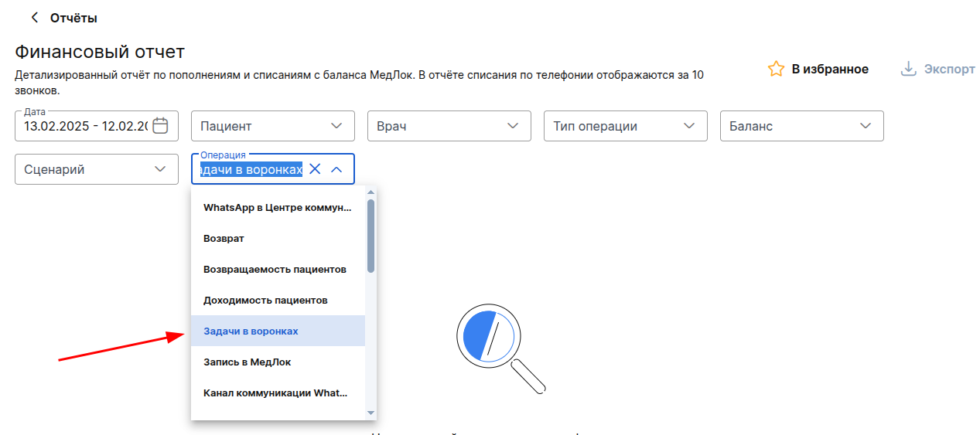
Task: Choose Запись в МедЛок option
Action: click(247, 362)
